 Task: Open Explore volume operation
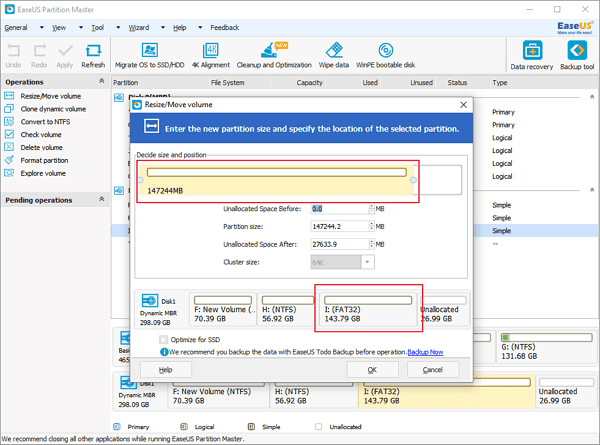(43, 173)
